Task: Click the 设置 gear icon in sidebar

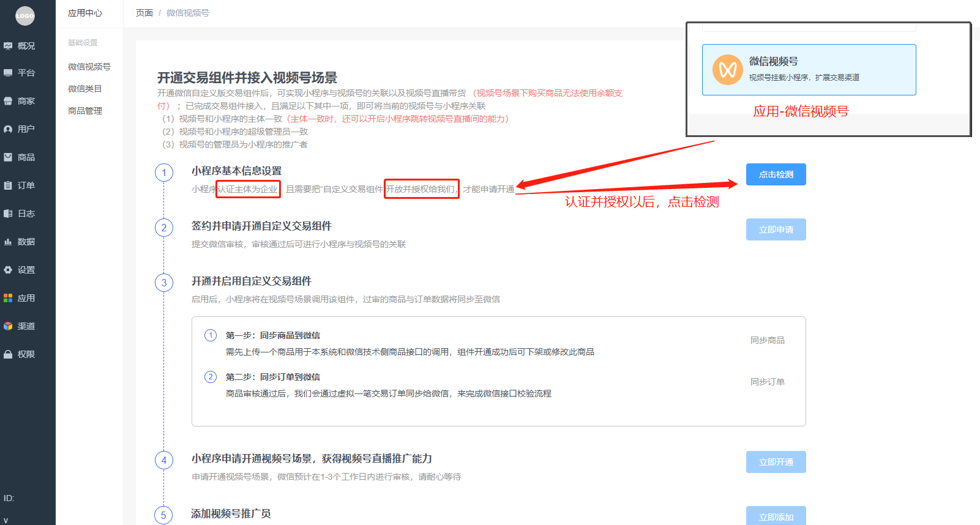Action: (x=8, y=270)
